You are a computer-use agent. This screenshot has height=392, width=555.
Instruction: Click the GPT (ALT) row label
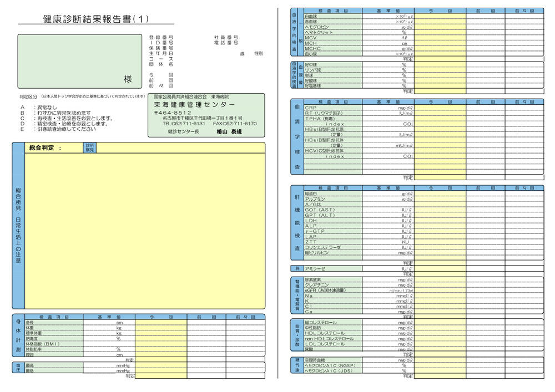(320, 215)
